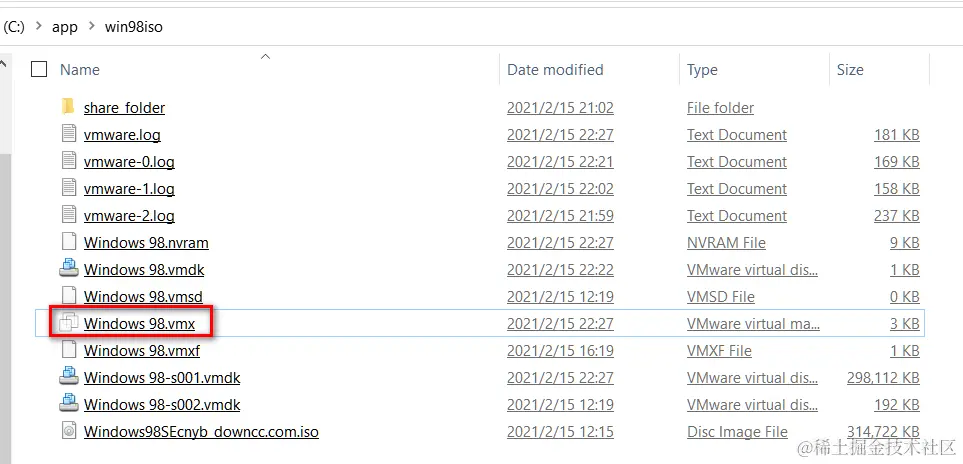Viewport: 963px width, 464px height.
Task: Select Windows 98.vmx file name
Action: tap(139, 323)
